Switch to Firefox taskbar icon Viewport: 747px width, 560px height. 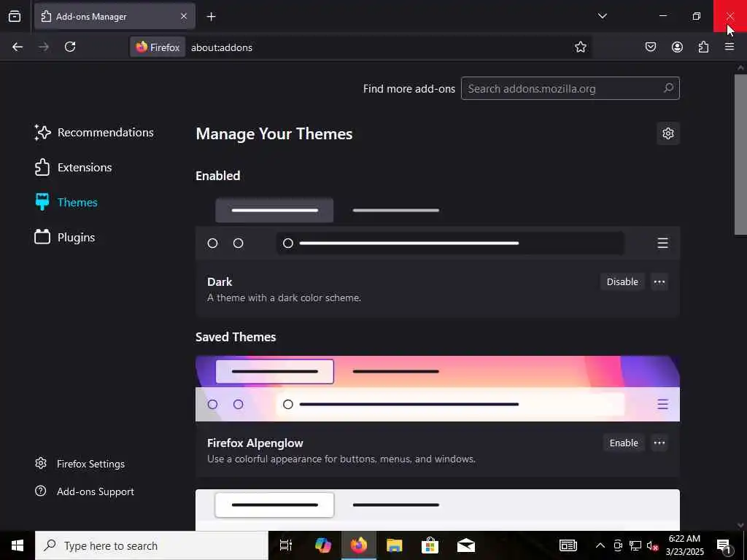359,545
